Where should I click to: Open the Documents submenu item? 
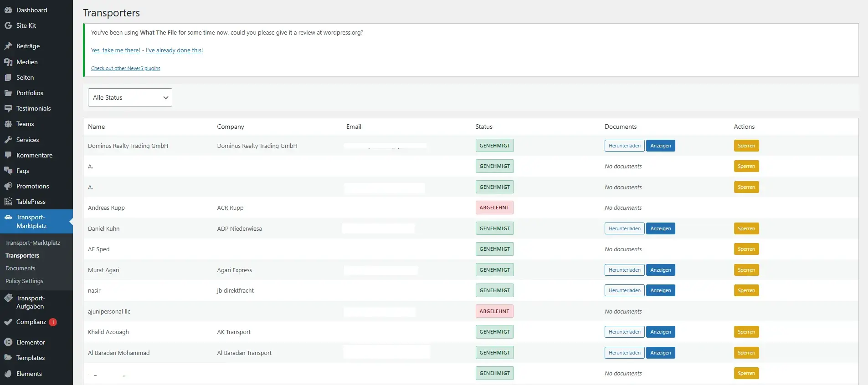[x=20, y=268]
